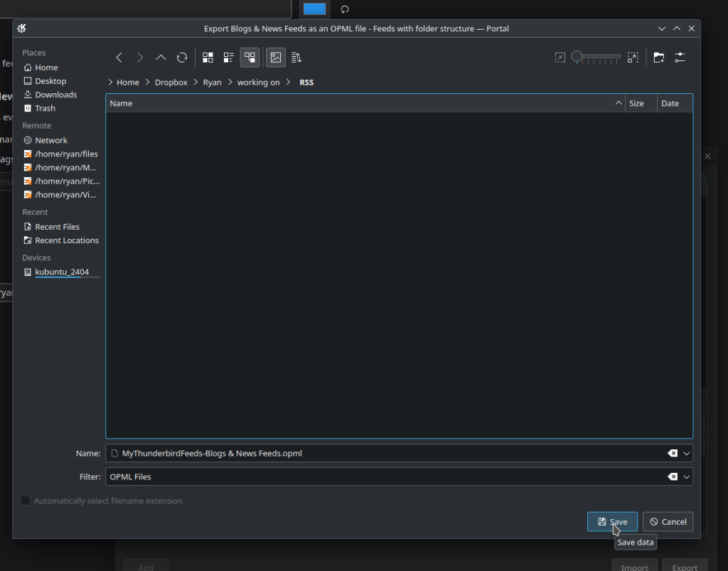Viewport: 728px width, 571px height.
Task: Expand the Name field dropdown arrow
Action: coord(687,453)
